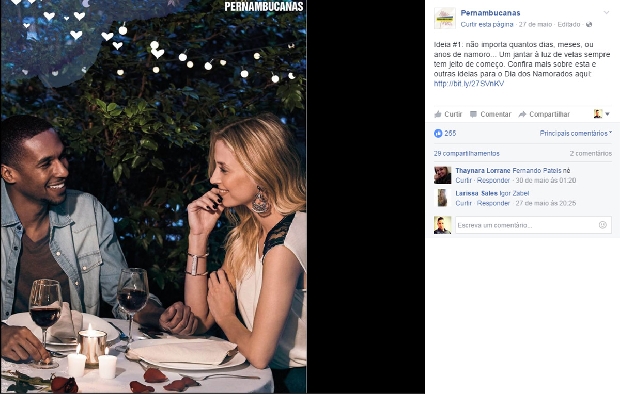Open the emoji picker in comment box
The height and width of the screenshot is (394, 620).
click(x=603, y=225)
